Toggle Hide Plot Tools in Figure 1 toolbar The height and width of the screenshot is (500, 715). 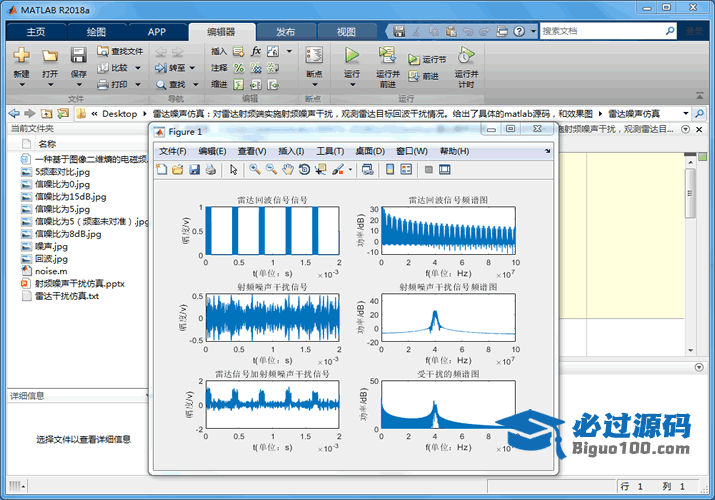click(429, 170)
